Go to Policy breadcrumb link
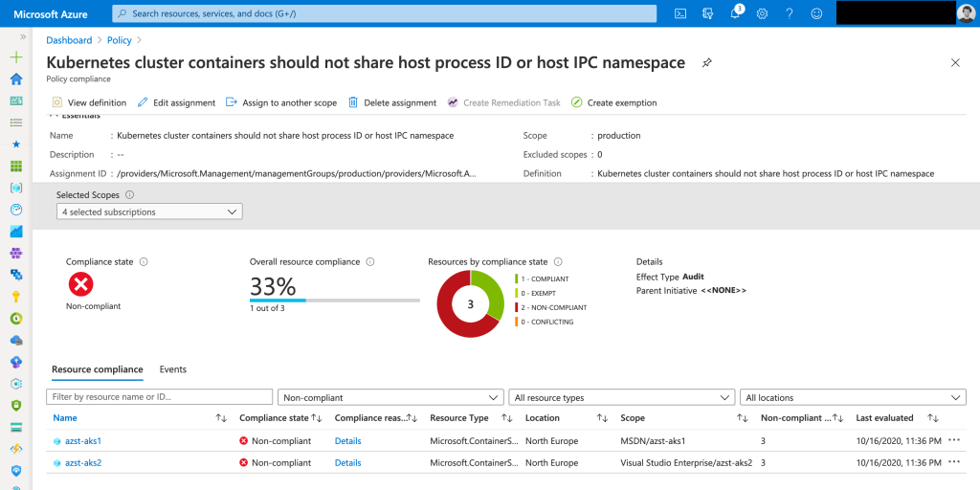 point(120,40)
